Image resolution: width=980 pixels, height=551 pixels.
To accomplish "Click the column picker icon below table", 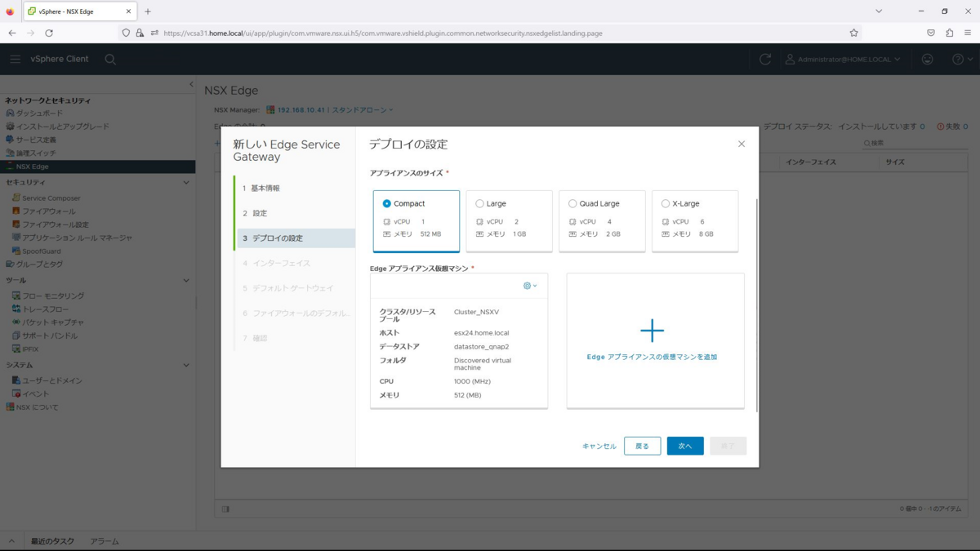I will 225,509.
